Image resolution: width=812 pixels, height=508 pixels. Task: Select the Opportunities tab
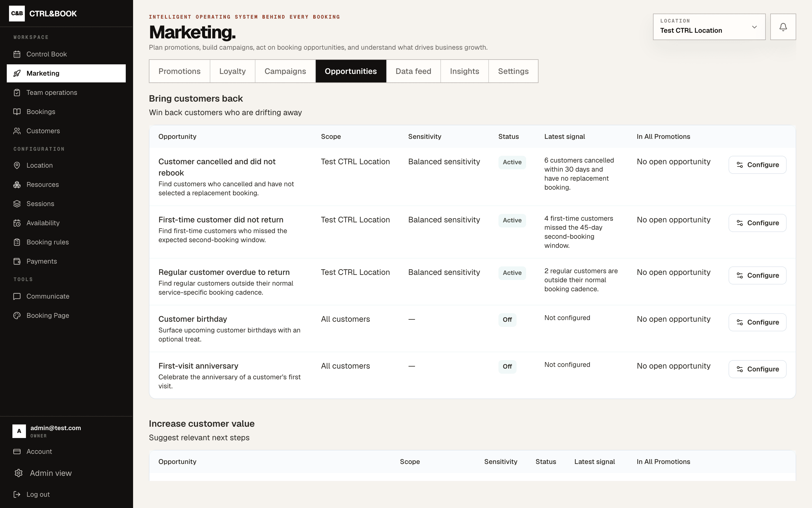click(351, 71)
